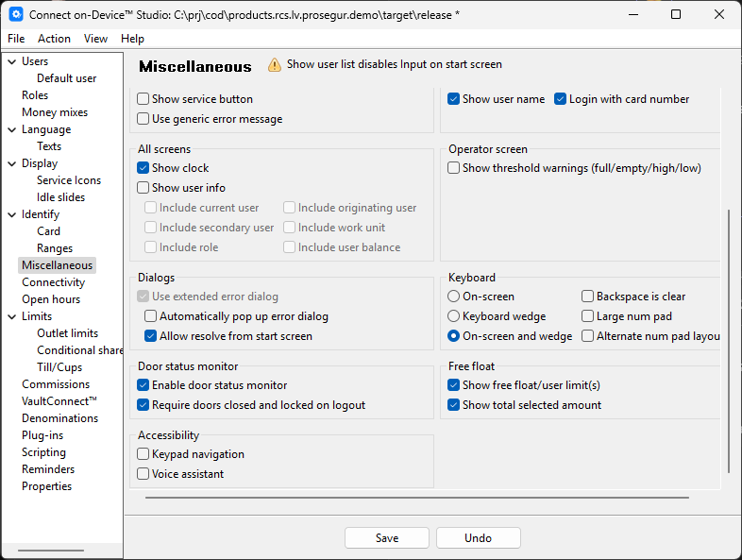Enable the Show user info checkbox

pos(143,188)
